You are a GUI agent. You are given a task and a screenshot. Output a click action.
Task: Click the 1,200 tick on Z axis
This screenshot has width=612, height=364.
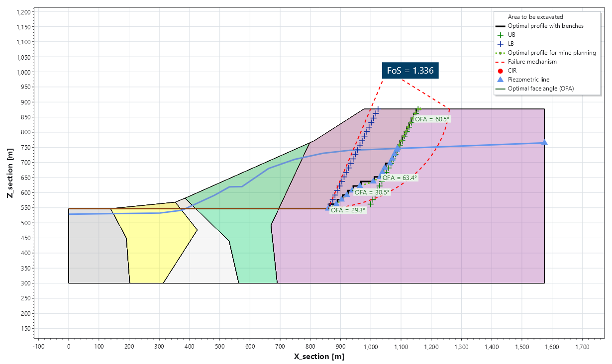point(23,11)
